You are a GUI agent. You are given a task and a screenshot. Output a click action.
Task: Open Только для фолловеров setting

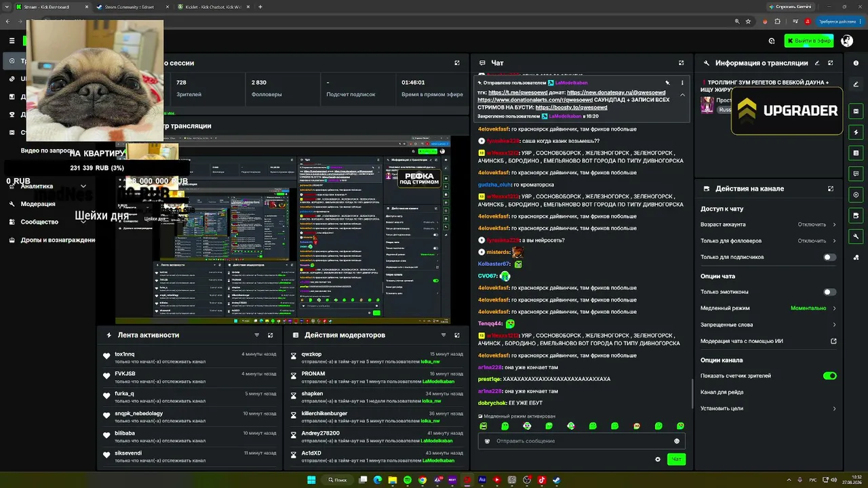[768, 241]
